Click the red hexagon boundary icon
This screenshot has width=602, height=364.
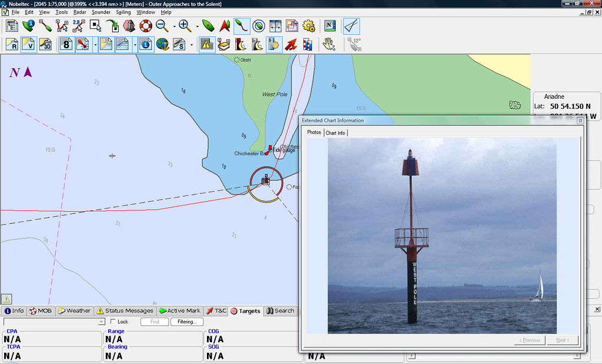pyautogui.click(x=129, y=26)
